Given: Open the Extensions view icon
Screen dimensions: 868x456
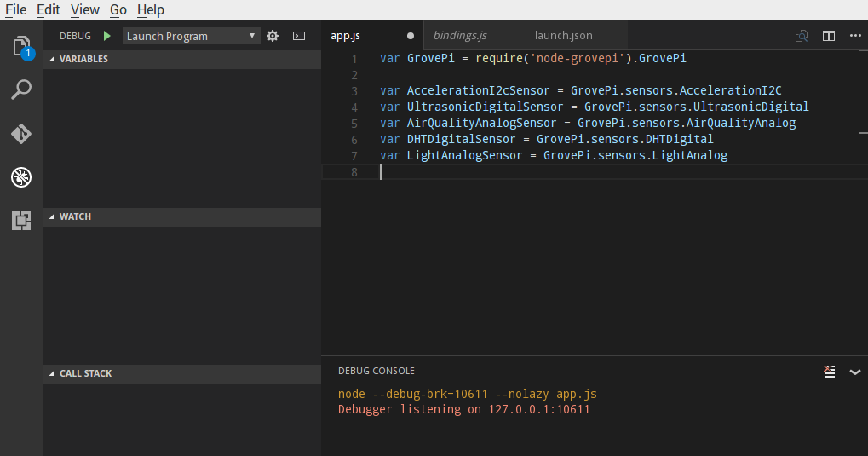Looking at the screenshot, I should coord(21,221).
